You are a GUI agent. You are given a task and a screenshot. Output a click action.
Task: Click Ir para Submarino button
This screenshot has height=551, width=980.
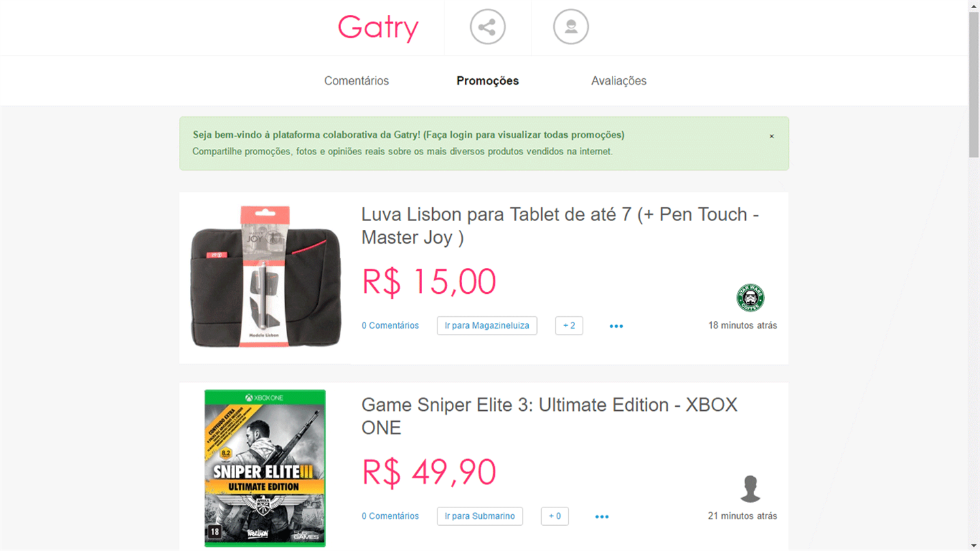coord(480,516)
